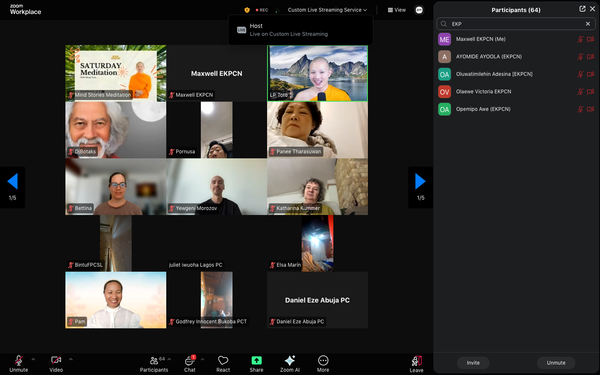Select Oluwatimilehin Adesina in the list
This screenshot has width=600, height=375.
point(516,74)
